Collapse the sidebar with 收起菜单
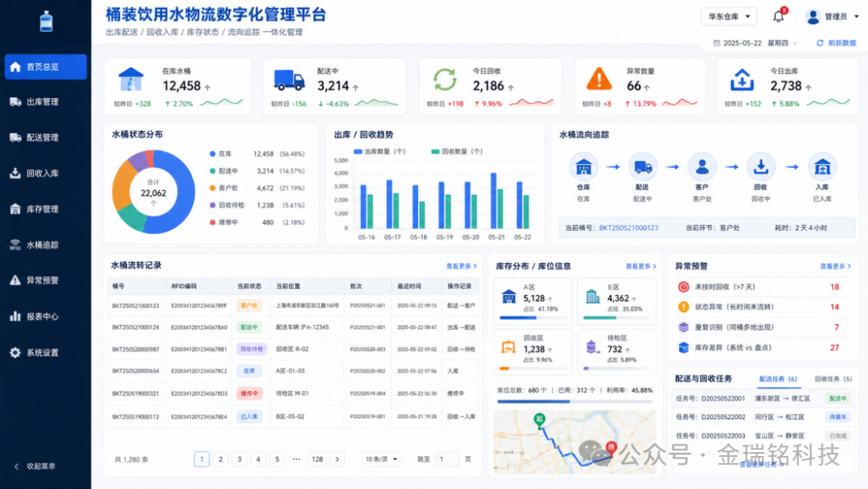The height and width of the screenshot is (489, 868). point(35,466)
